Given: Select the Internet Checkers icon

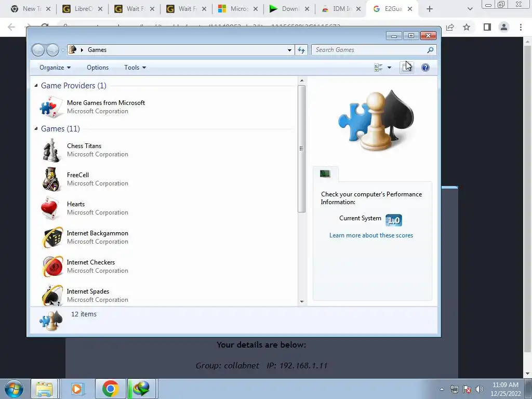Looking at the screenshot, I should (52, 267).
